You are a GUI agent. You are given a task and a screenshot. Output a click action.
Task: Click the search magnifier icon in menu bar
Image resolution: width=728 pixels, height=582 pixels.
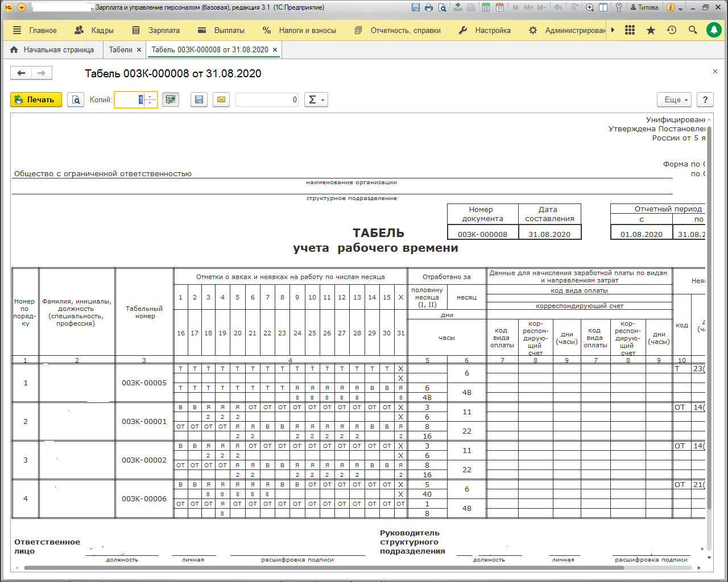[692, 30]
